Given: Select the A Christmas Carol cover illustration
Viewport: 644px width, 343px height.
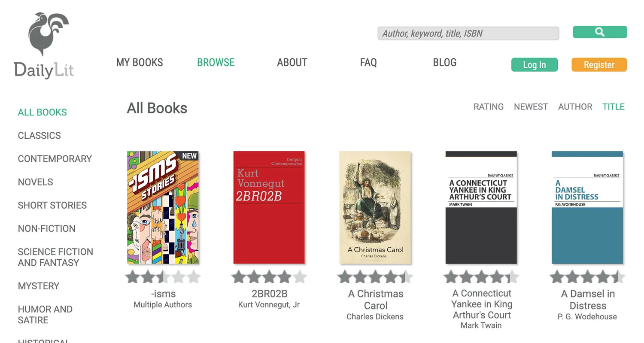Looking at the screenshot, I should pyautogui.click(x=375, y=207).
